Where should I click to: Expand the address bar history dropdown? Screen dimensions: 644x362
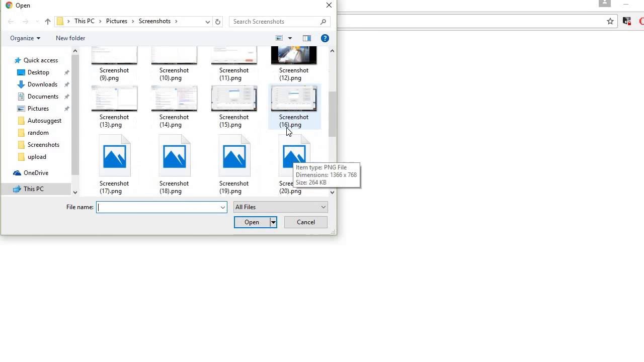coord(207,22)
